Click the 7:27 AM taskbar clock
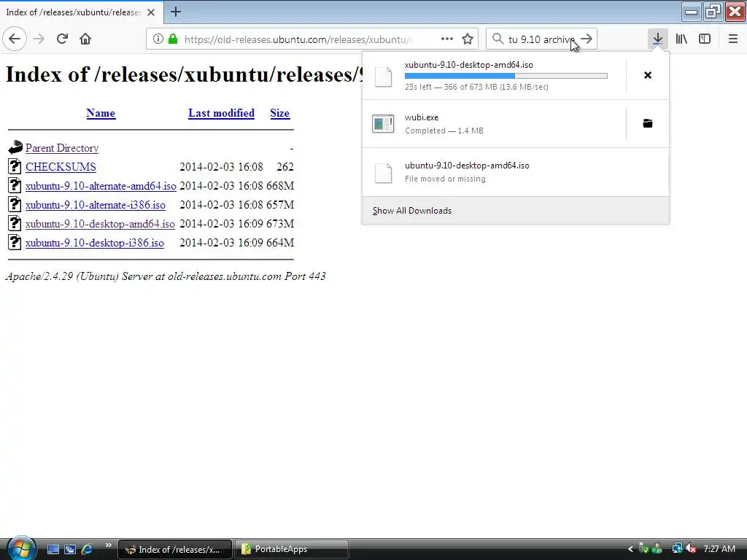Viewport: 747px width, 560px height. tap(719, 549)
